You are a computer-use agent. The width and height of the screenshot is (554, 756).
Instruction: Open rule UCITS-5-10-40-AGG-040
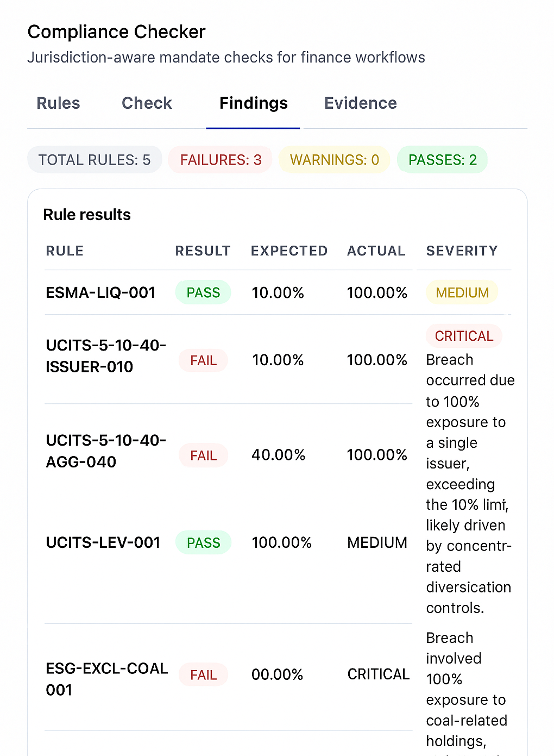[x=106, y=451]
